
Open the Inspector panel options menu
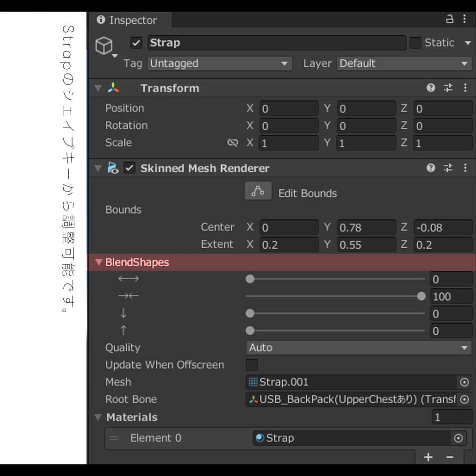pyautogui.click(x=464, y=19)
